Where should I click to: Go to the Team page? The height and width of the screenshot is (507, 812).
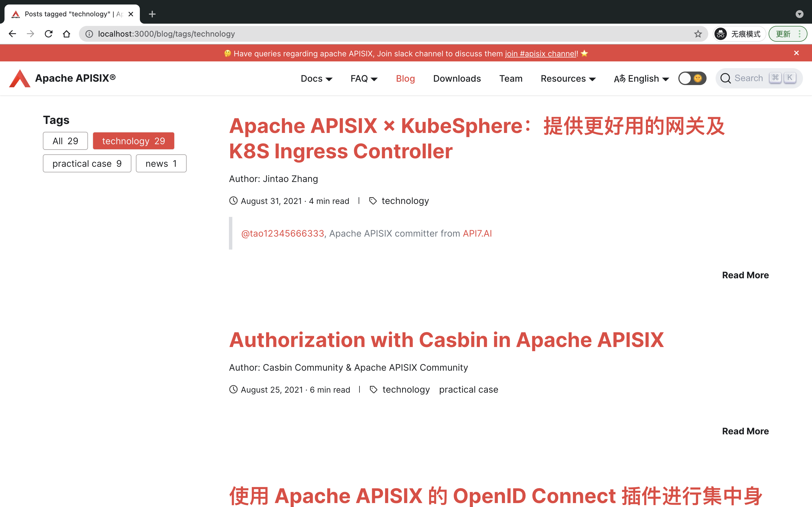[511, 79]
